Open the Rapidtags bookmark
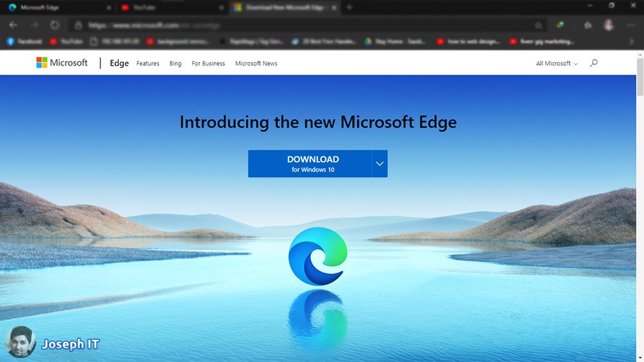This screenshot has width=644, height=362. pos(252,42)
